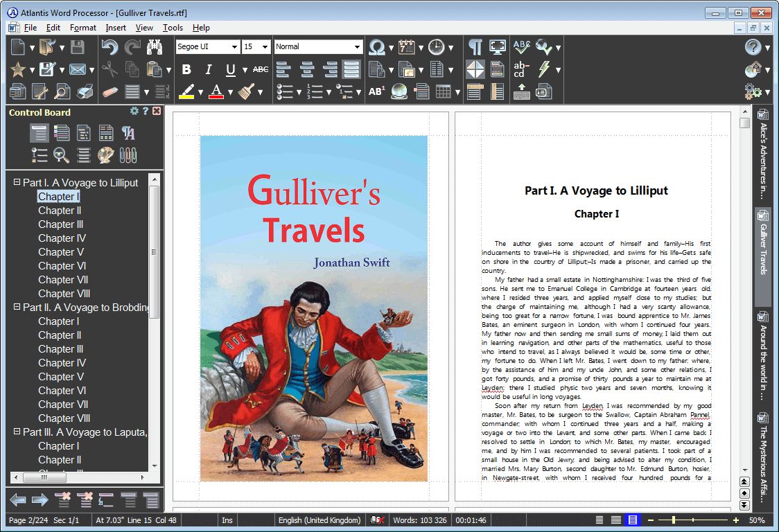This screenshot has height=532, width=779.
Task: Switch to the Alice's Adventures document tab
Action: tap(763, 154)
